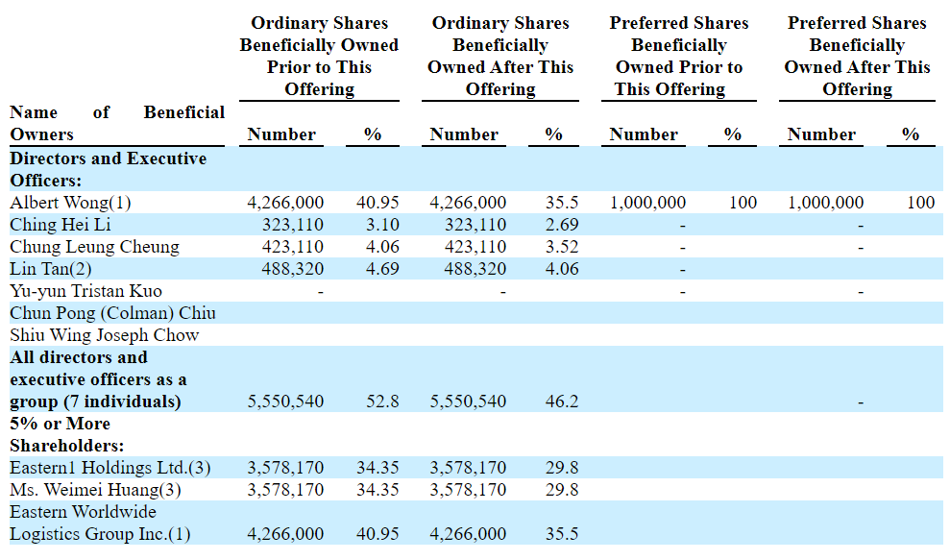Viewport: 950px width, 560px height.
Task: Select the "Ching Hei Li" row name
Action: click(x=60, y=225)
